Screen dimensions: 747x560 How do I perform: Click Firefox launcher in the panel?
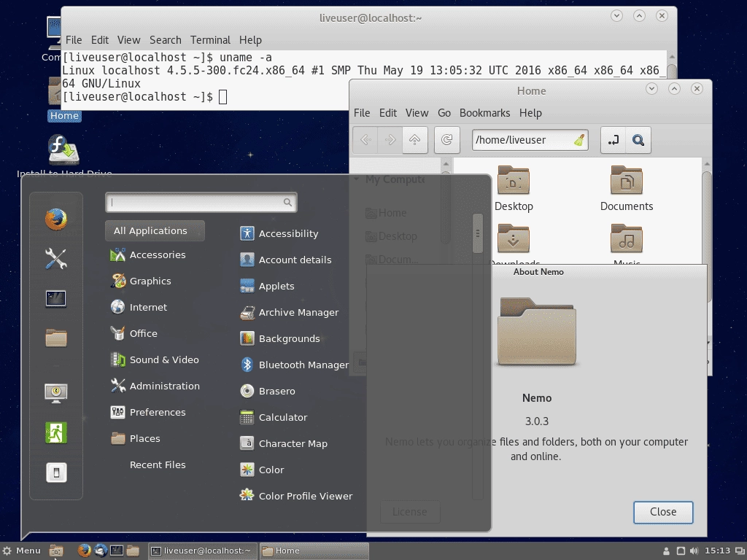[x=85, y=551]
